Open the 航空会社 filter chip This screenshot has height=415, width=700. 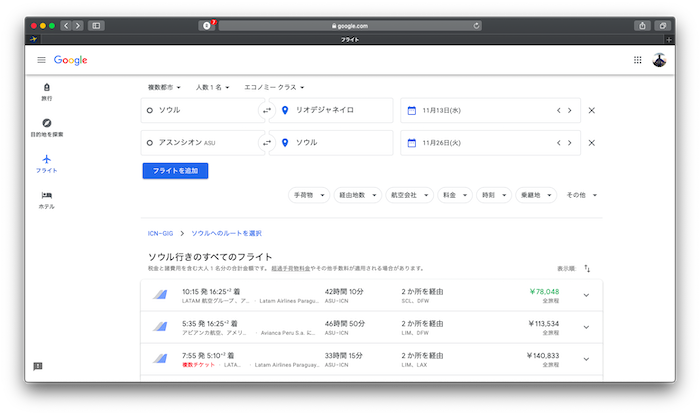(x=409, y=195)
